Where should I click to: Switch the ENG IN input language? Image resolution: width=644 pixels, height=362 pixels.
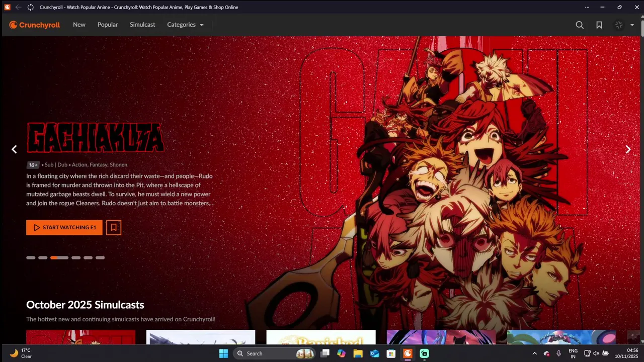click(573, 353)
